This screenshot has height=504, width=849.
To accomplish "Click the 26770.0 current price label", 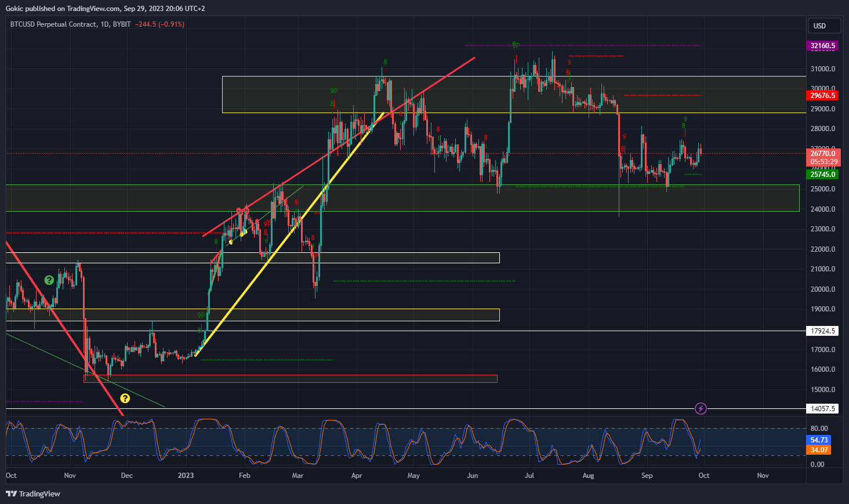I will click(822, 154).
